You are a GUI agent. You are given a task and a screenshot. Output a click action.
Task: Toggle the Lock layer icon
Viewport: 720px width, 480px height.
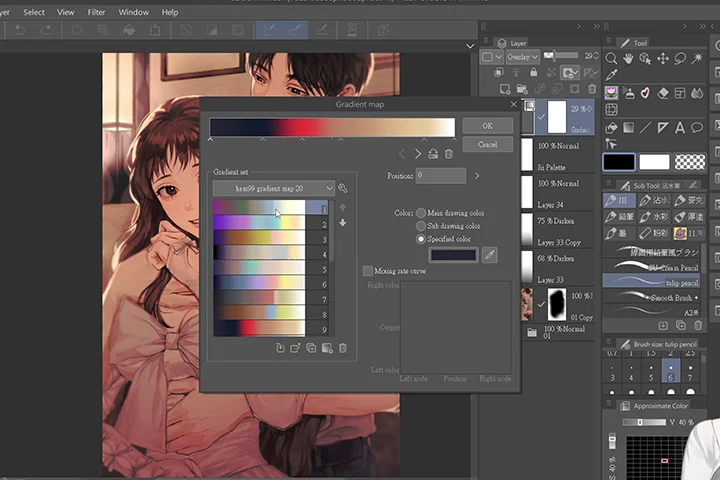pos(534,72)
